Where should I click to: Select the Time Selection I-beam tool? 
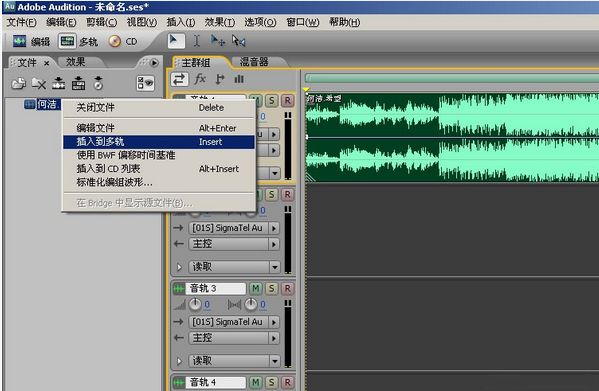(196, 41)
